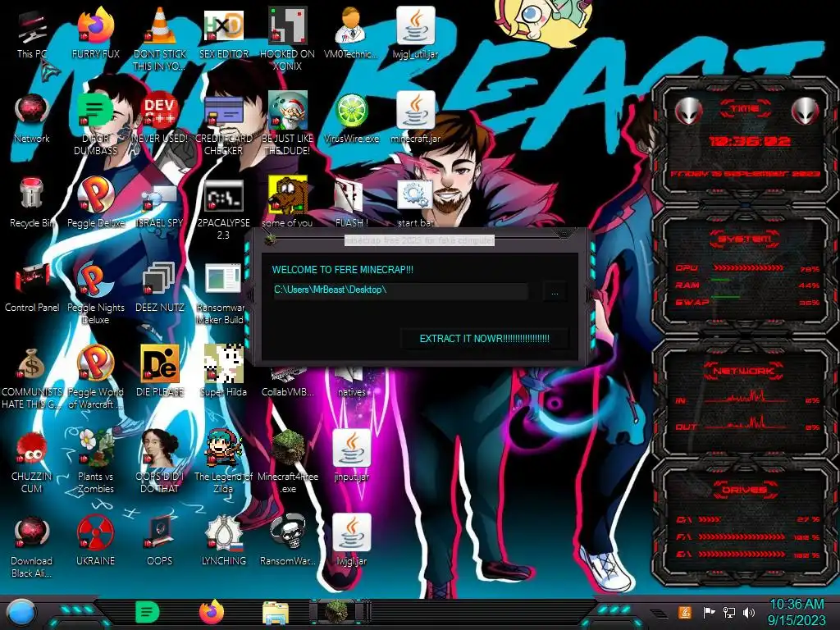This screenshot has height=630, width=840.
Task: Open the clock showing 10:36 AM
Action: tap(797, 612)
